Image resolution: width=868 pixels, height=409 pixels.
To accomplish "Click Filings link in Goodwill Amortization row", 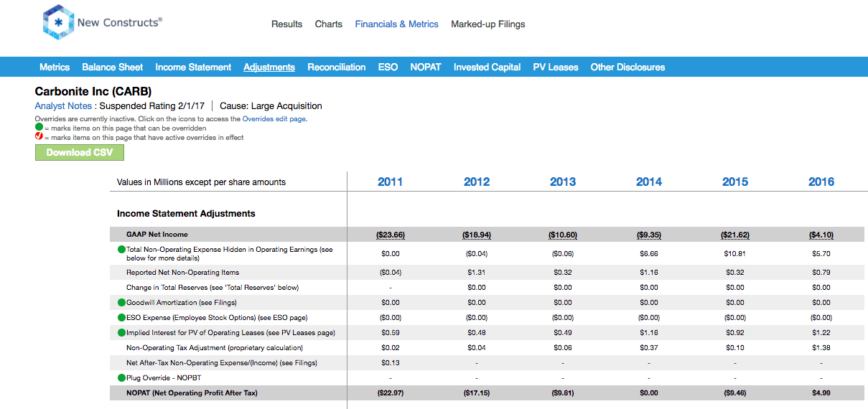I will click(x=223, y=303).
